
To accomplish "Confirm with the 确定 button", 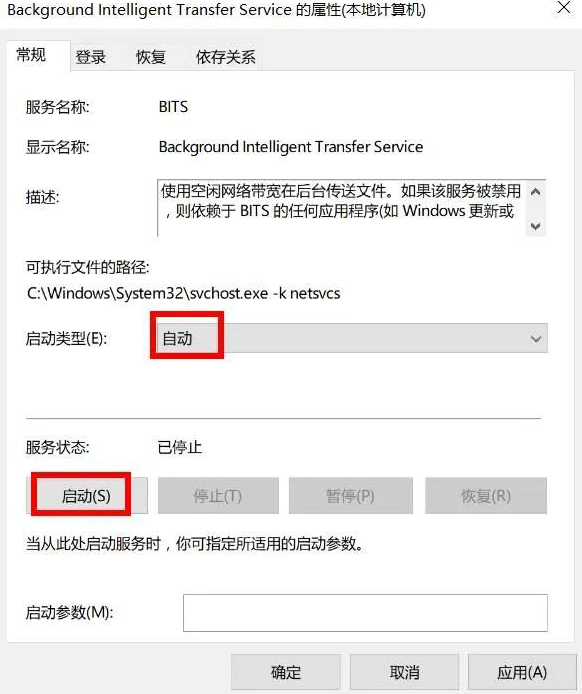I will pyautogui.click(x=286, y=673).
